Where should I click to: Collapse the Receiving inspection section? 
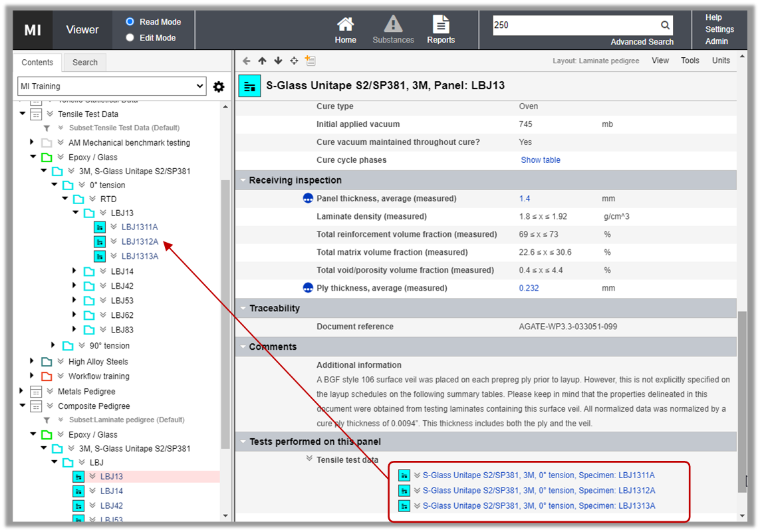coord(243,180)
